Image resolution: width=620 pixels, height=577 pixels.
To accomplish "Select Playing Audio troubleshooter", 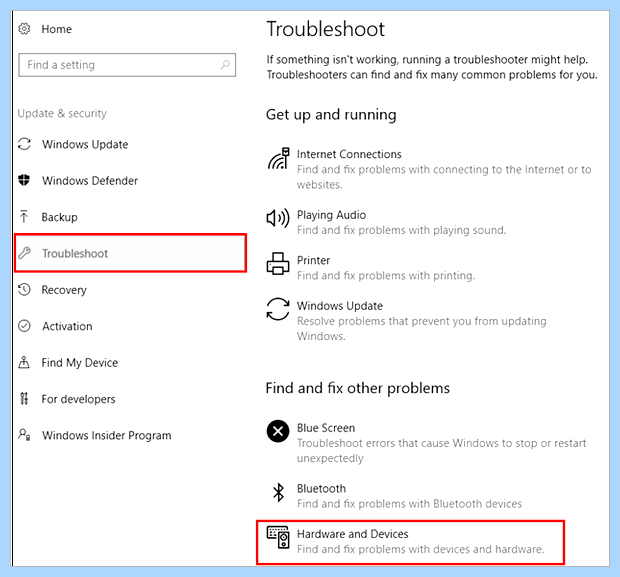I will [331, 215].
